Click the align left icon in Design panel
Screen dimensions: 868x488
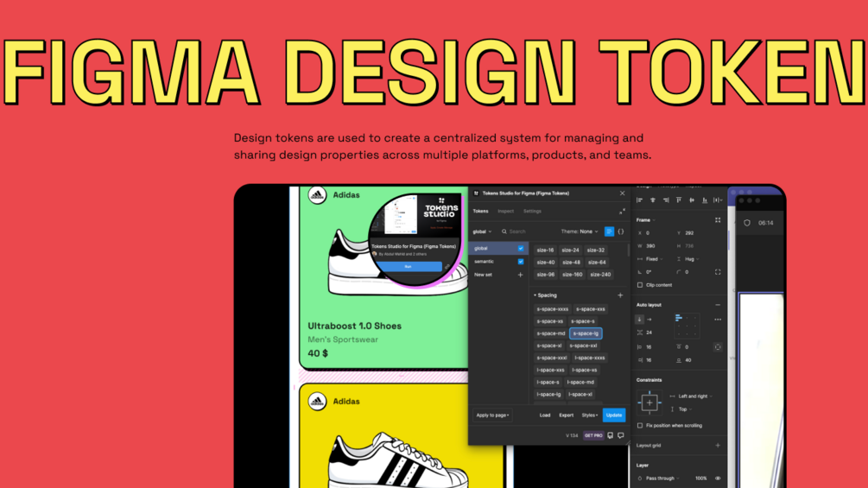point(640,200)
